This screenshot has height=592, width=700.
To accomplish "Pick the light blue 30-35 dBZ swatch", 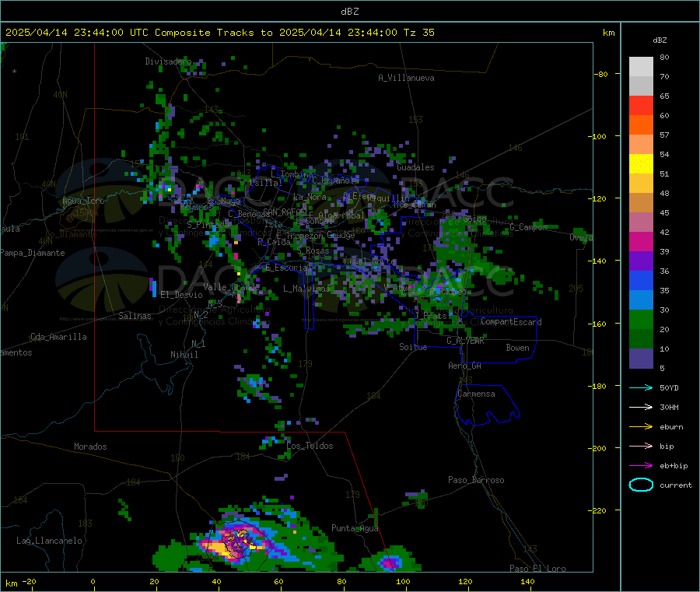I will [x=641, y=300].
